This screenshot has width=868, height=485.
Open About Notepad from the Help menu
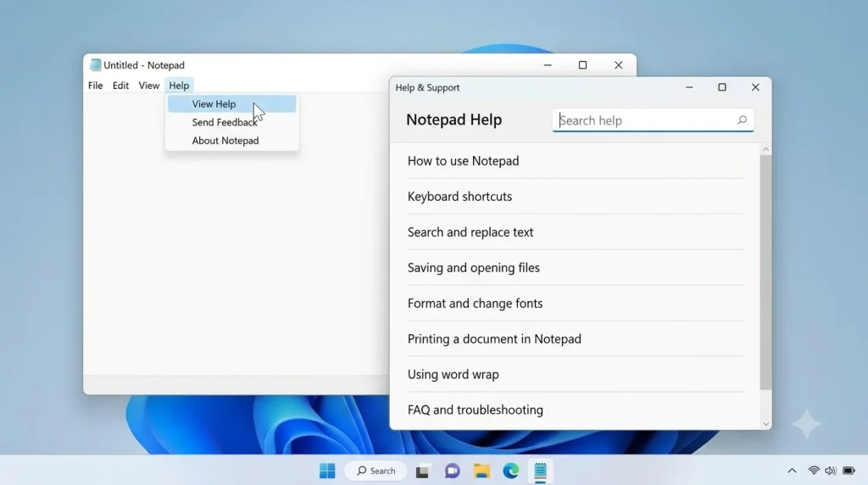point(232,141)
